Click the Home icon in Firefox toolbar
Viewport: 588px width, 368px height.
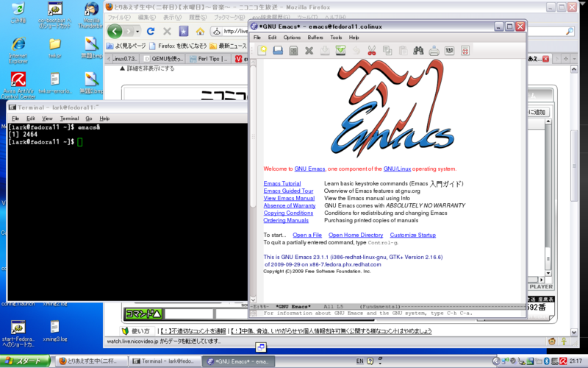(x=200, y=31)
